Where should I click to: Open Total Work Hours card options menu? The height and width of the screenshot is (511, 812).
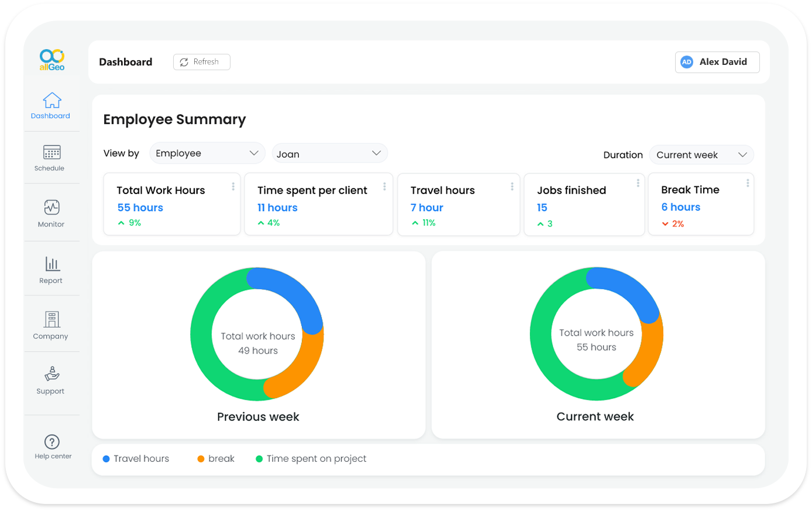tap(233, 187)
